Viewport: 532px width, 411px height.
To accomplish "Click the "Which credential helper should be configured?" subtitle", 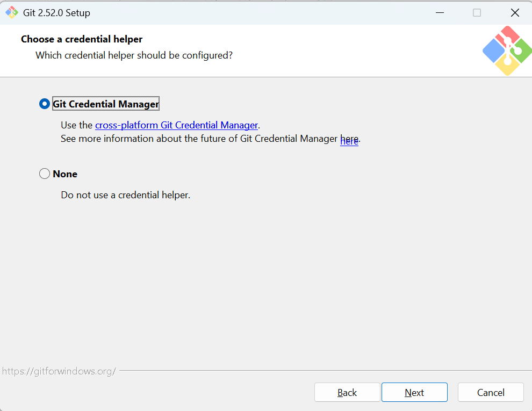I will pos(134,55).
